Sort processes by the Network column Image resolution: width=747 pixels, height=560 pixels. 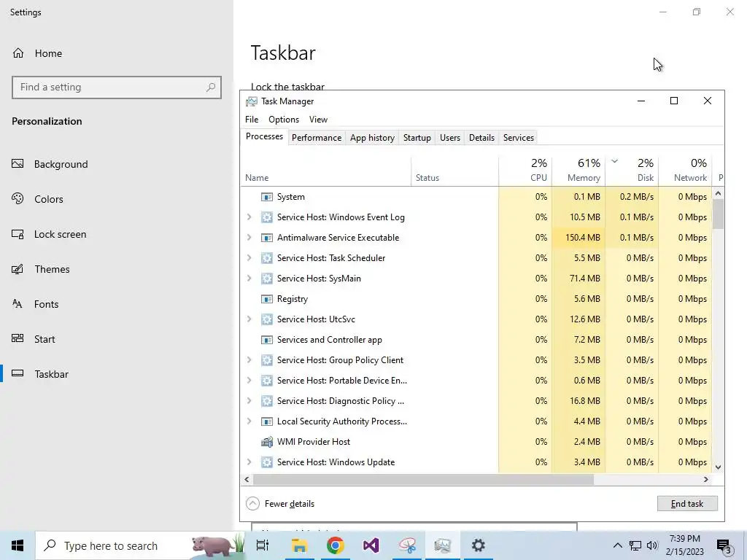(685, 171)
